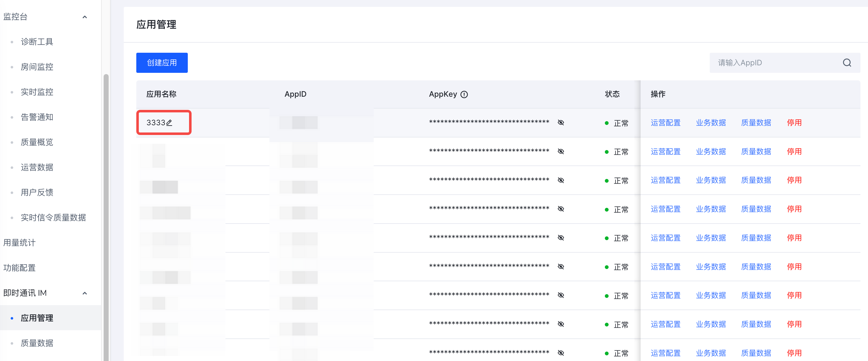Click the 应用名称 column header
Screen dimensions: 868x361
pos(161,94)
